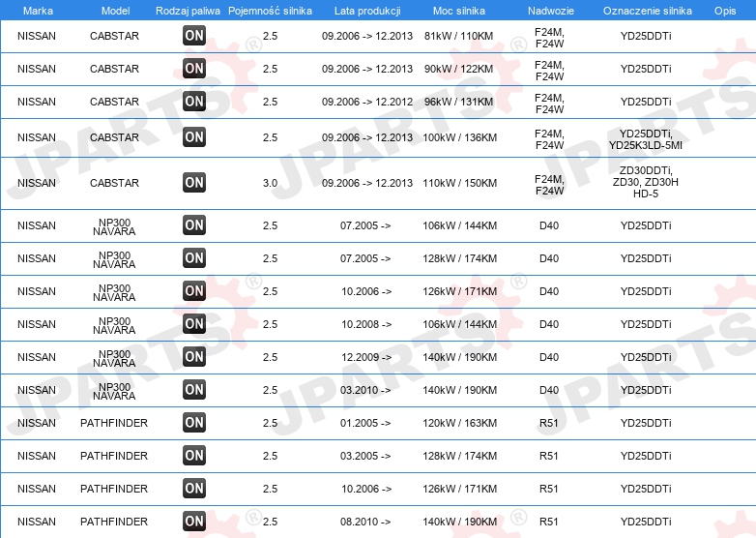This screenshot has width=756, height=538.
Task: Click the Nadwozie column header
Action: pyautogui.click(x=551, y=11)
